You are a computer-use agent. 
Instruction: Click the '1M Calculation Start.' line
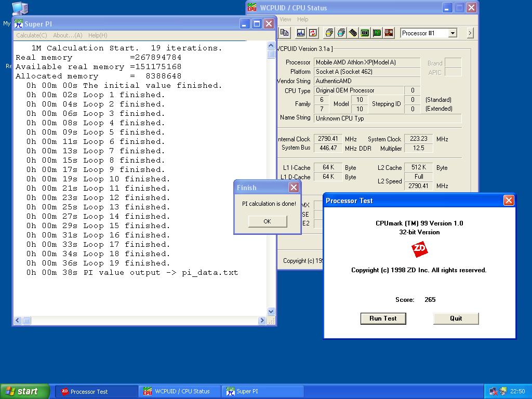pos(127,48)
